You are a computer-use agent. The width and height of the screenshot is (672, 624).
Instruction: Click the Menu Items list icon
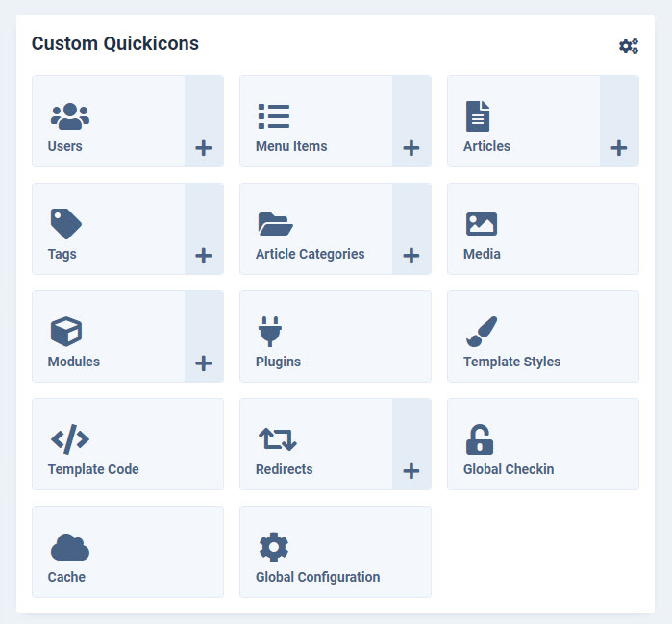pyautogui.click(x=274, y=116)
